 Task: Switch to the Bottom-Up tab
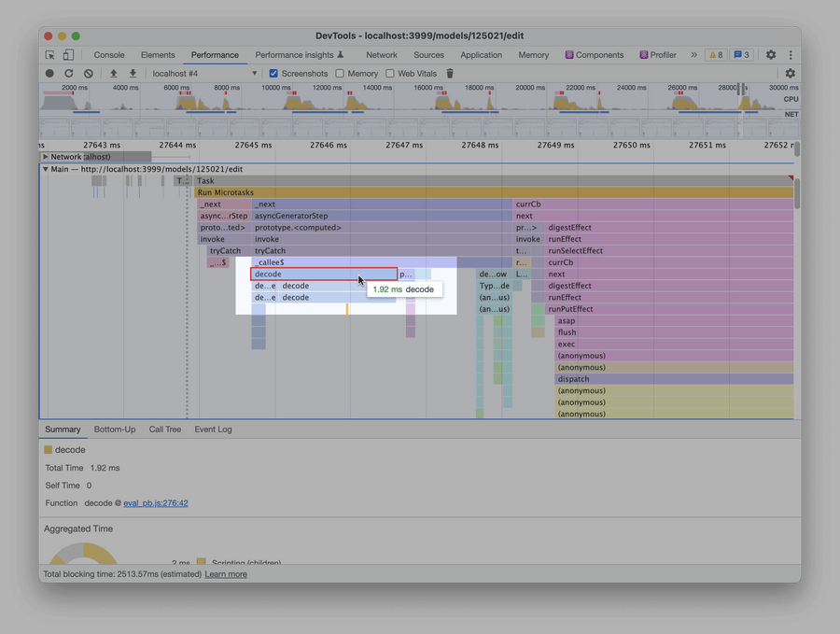tap(114, 430)
